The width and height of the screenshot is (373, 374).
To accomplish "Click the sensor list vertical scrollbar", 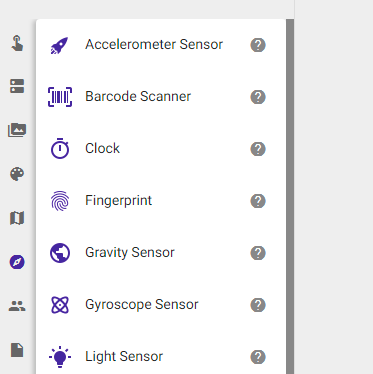I will (290, 197).
